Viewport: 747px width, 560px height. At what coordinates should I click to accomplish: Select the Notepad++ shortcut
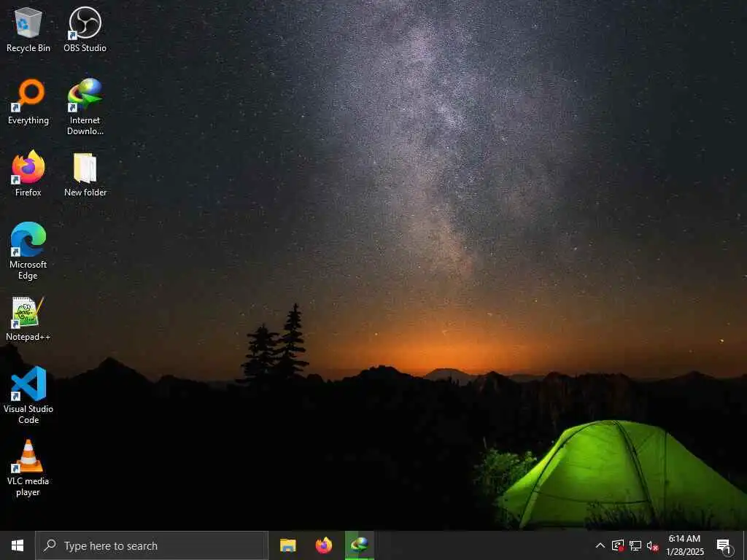click(28, 319)
